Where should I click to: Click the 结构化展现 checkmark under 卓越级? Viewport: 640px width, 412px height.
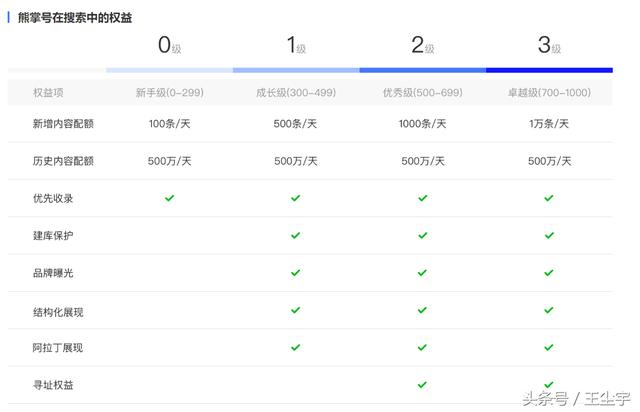pos(548,310)
